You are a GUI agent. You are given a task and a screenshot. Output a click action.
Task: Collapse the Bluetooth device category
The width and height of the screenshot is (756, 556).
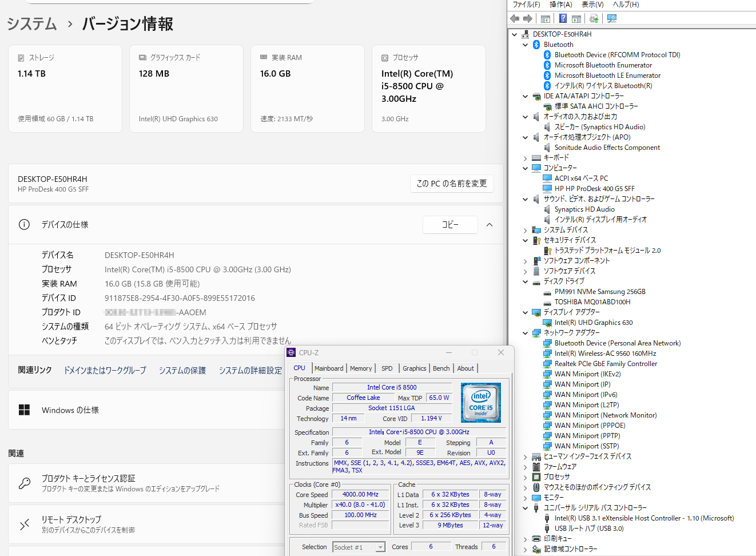(525, 45)
